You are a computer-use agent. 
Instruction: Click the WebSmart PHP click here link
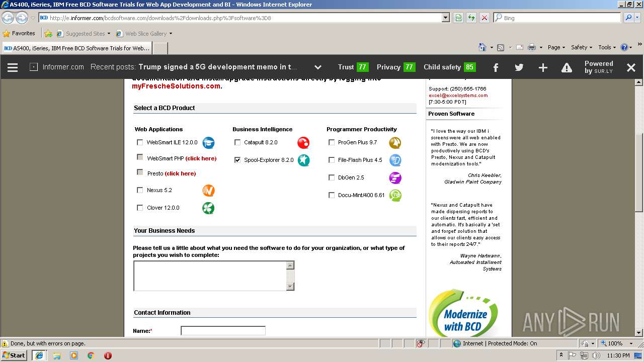(x=201, y=158)
